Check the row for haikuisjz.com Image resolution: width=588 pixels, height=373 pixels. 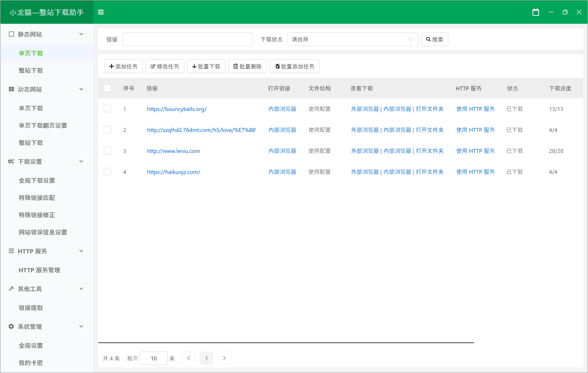click(107, 172)
